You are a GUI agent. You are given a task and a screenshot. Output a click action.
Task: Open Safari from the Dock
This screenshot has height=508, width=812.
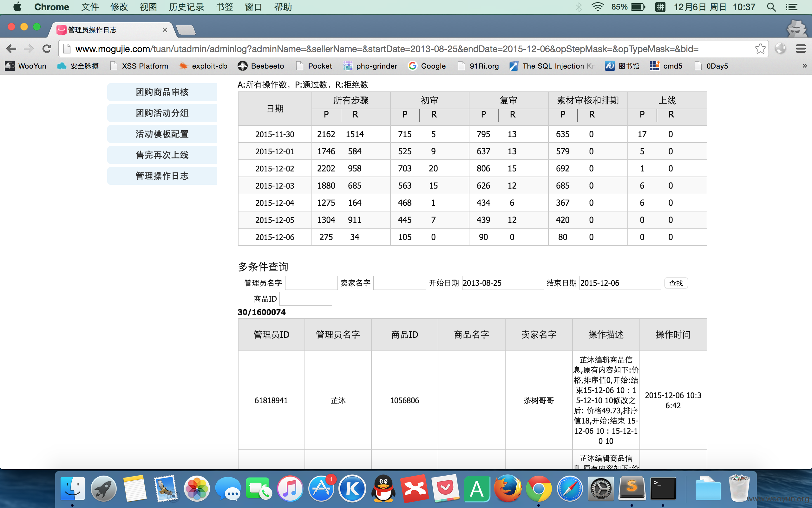pos(570,488)
